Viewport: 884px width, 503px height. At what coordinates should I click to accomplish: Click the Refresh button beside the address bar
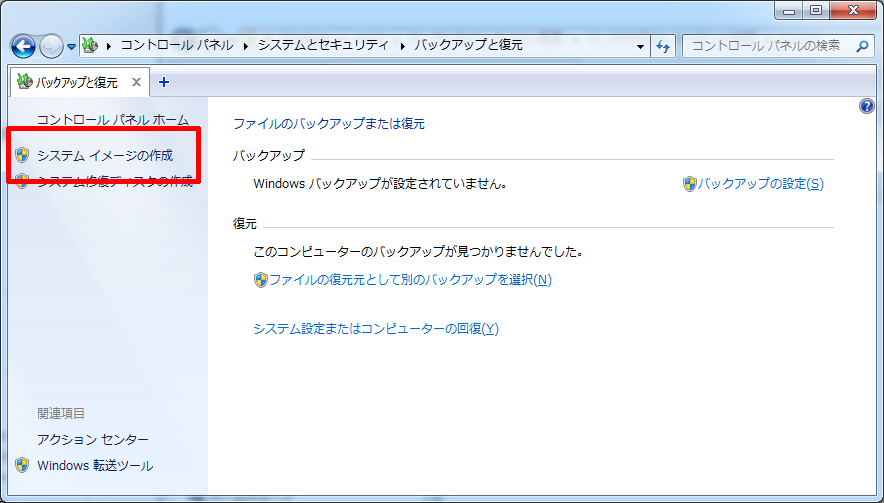coord(663,46)
